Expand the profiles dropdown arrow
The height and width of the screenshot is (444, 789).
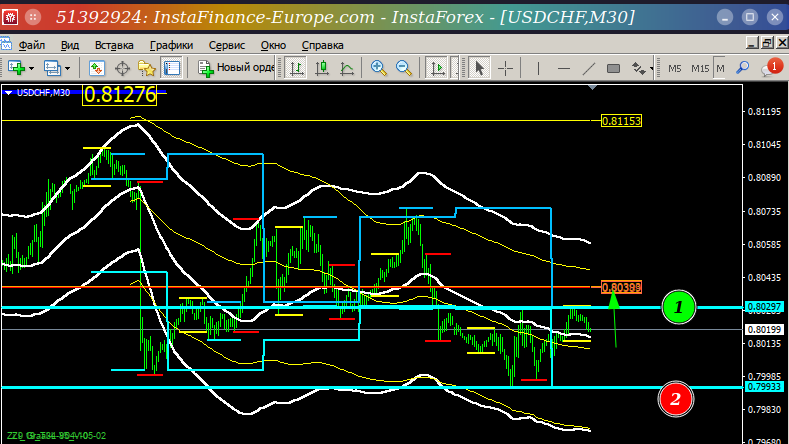pyautogui.click(x=67, y=68)
